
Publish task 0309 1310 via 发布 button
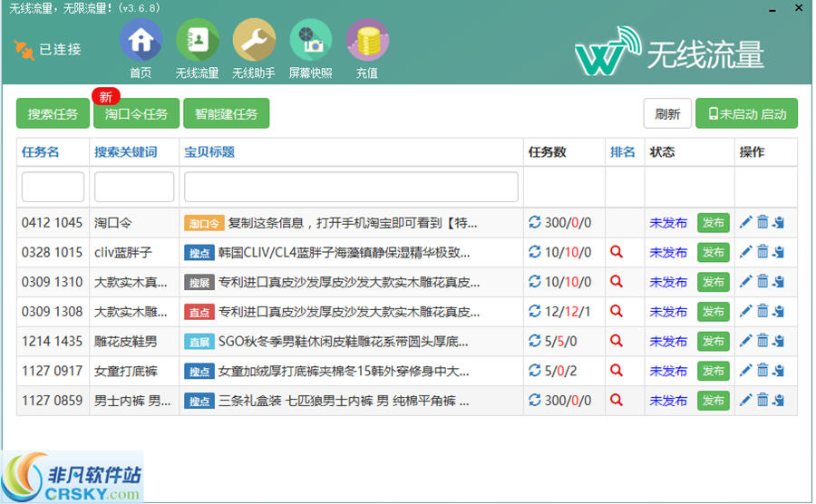(714, 282)
